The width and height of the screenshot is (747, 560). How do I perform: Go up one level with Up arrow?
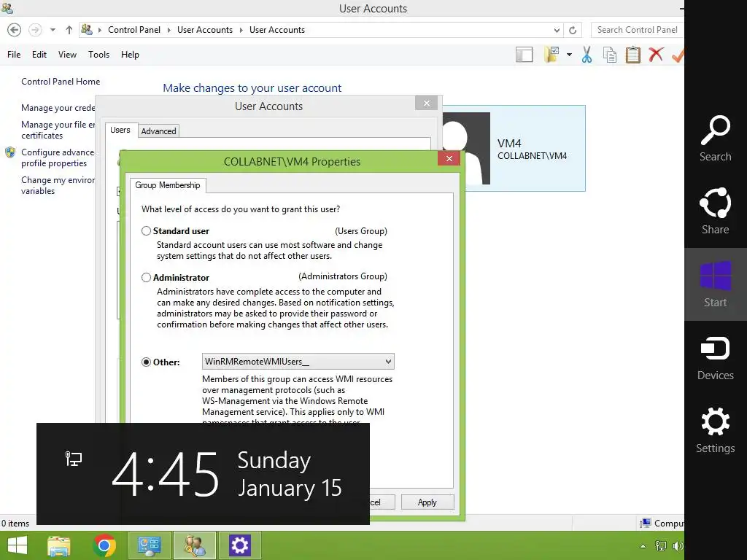pyautogui.click(x=69, y=30)
